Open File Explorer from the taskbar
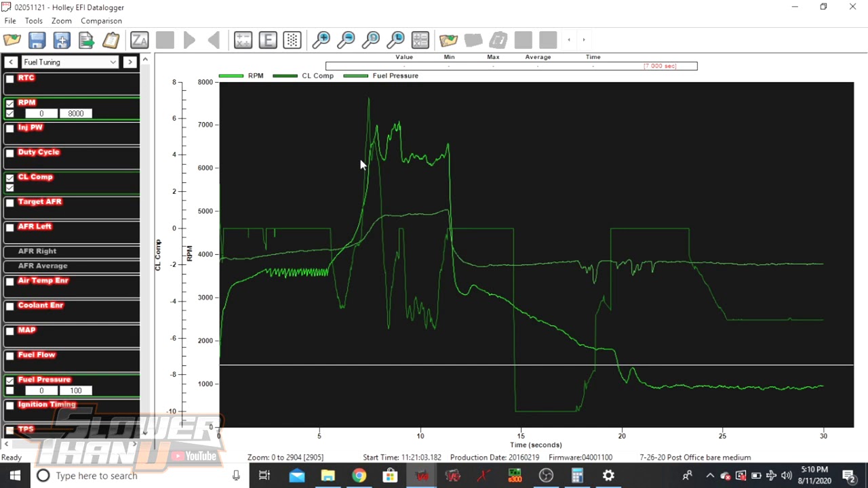The width and height of the screenshot is (868, 488). 328,476
